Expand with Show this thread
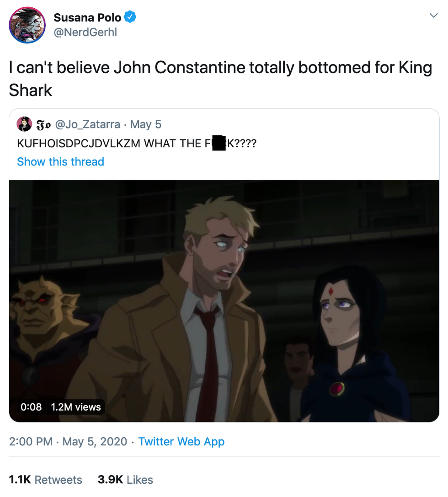The image size is (448, 497). point(60,161)
